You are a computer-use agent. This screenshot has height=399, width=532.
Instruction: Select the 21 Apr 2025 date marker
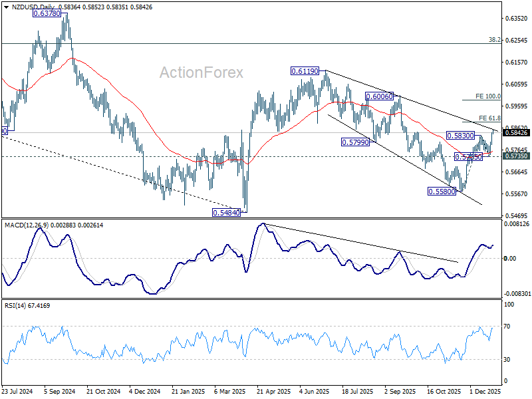[x=274, y=391]
